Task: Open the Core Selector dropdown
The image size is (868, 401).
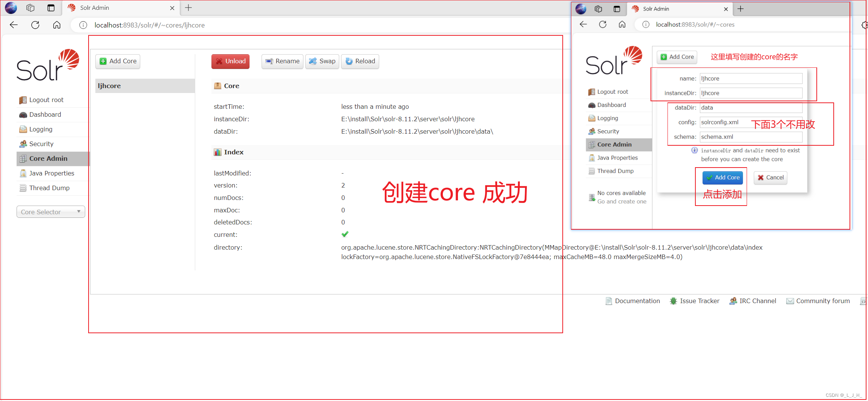Action: [x=51, y=212]
